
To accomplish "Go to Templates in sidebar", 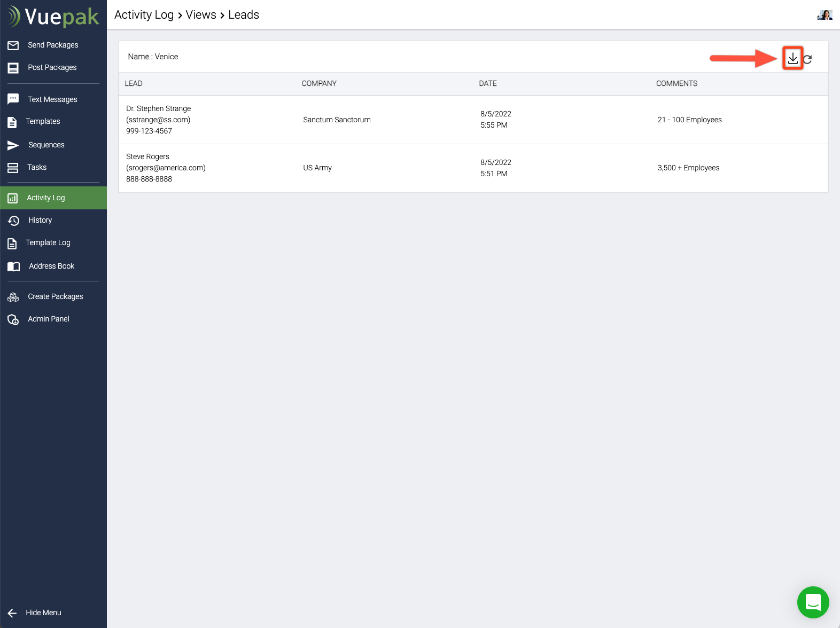I will pyautogui.click(x=43, y=121).
